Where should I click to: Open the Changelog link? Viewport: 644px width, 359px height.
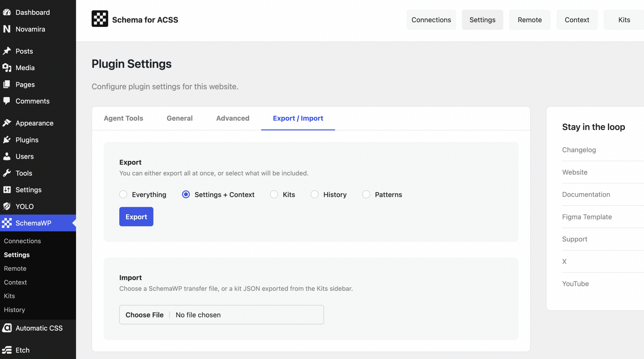pyautogui.click(x=579, y=150)
